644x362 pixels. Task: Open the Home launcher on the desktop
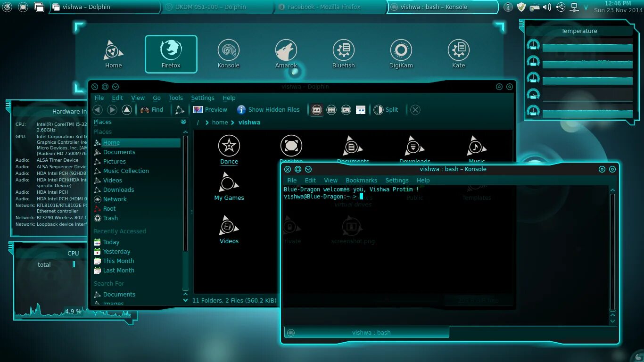114,54
